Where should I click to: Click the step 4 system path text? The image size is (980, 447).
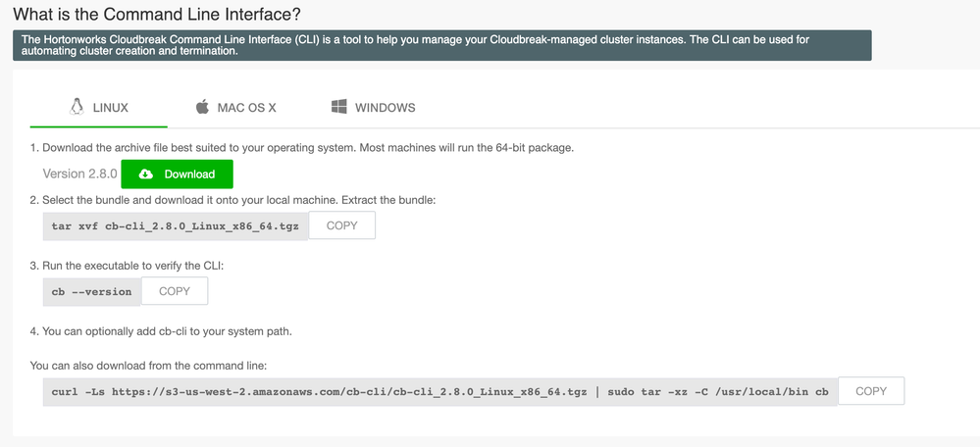[x=161, y=331]
